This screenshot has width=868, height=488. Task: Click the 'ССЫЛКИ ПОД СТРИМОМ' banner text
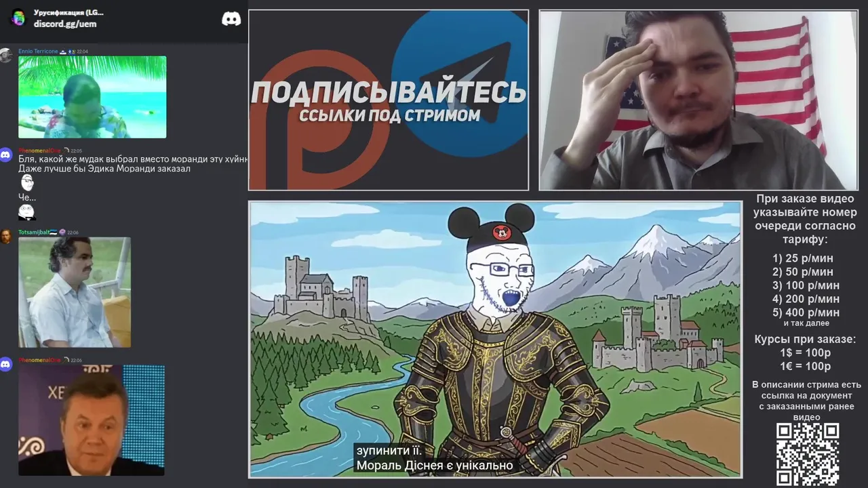pos(389,116)
